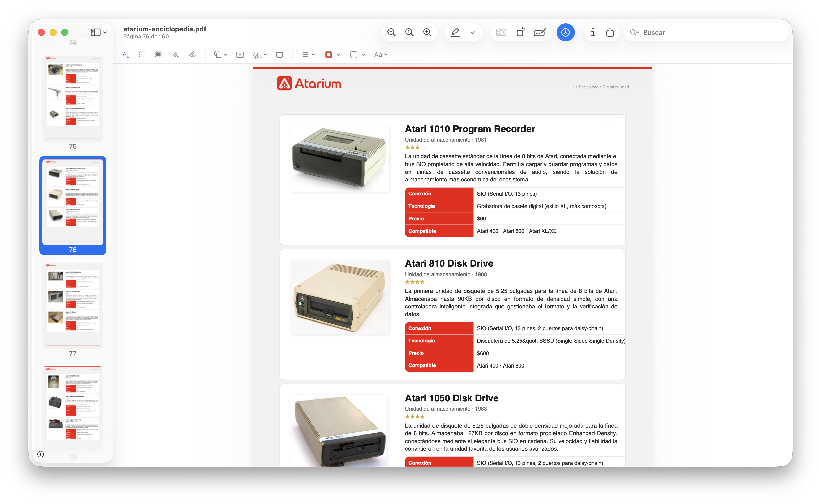Open the text style Aa menu
This screenshot has height=504, width=821.
381,54
